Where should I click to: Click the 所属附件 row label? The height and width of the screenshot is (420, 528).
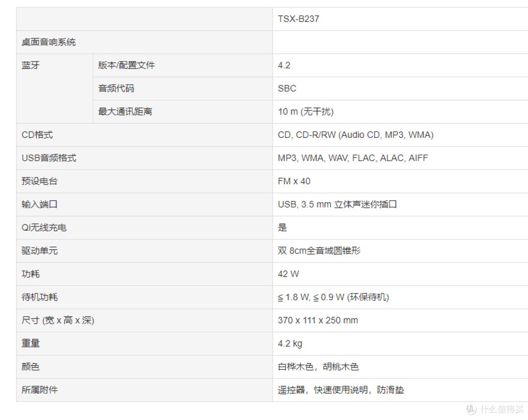click(x=40, y=390)
